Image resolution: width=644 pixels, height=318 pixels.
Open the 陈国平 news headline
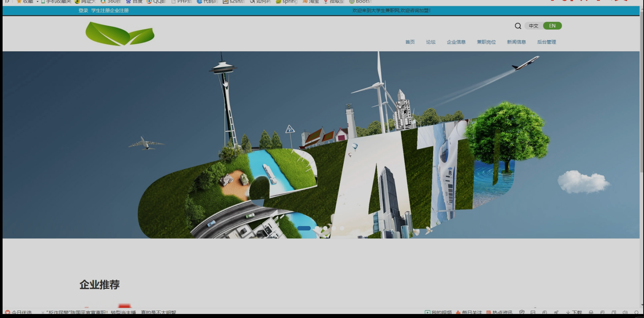coord(111,312)
